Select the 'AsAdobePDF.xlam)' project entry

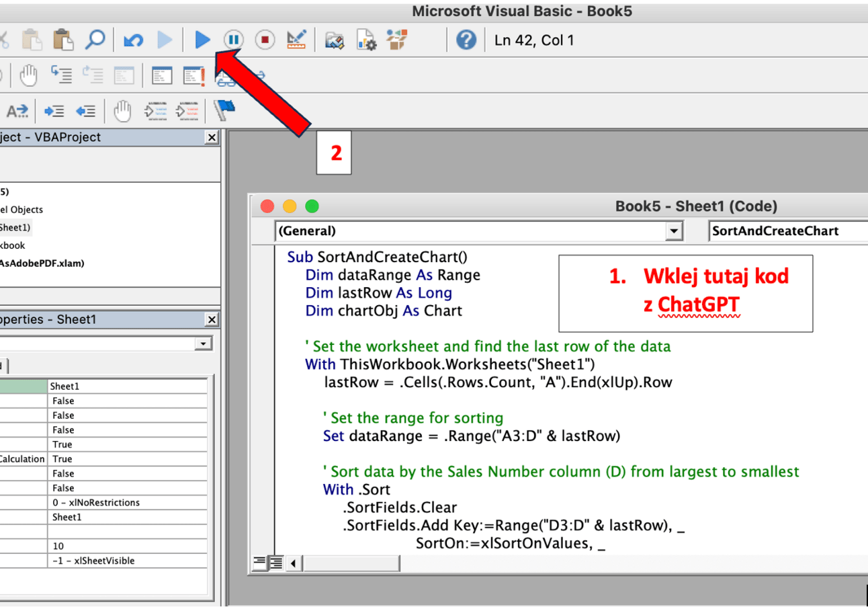click(42, 263)
